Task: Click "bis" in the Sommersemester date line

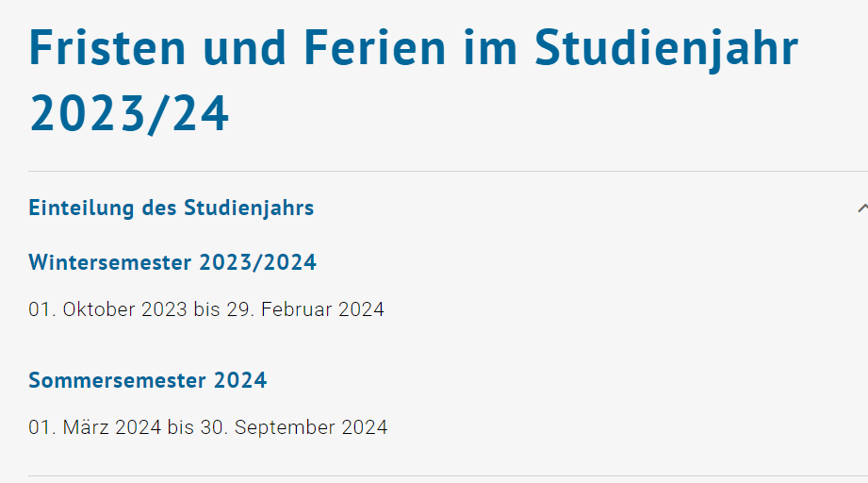Action: click(x=180, y=427)
